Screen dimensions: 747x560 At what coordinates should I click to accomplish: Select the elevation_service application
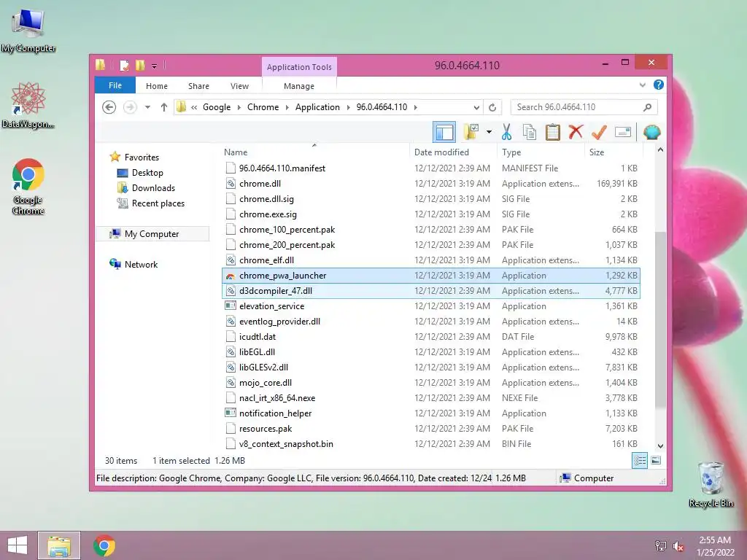tap(431, 306)
